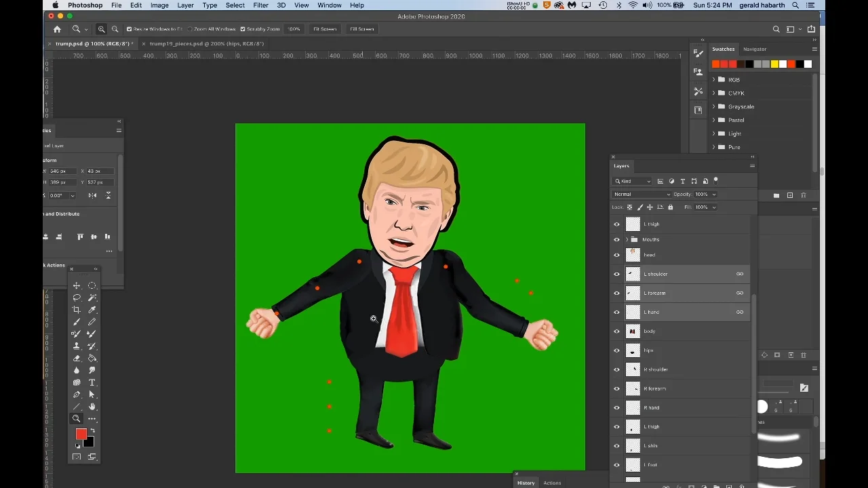Image resolution: width=868 pixels, height=488 pixels.
Task: Pick the yellow swatch in Swatches
Action: (x=774, y=64)
